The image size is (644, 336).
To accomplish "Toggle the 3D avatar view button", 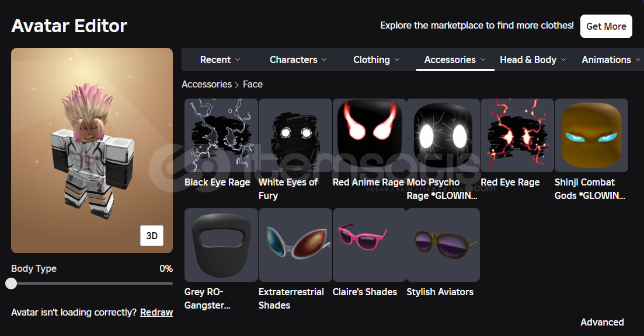I will pos(152,236).
